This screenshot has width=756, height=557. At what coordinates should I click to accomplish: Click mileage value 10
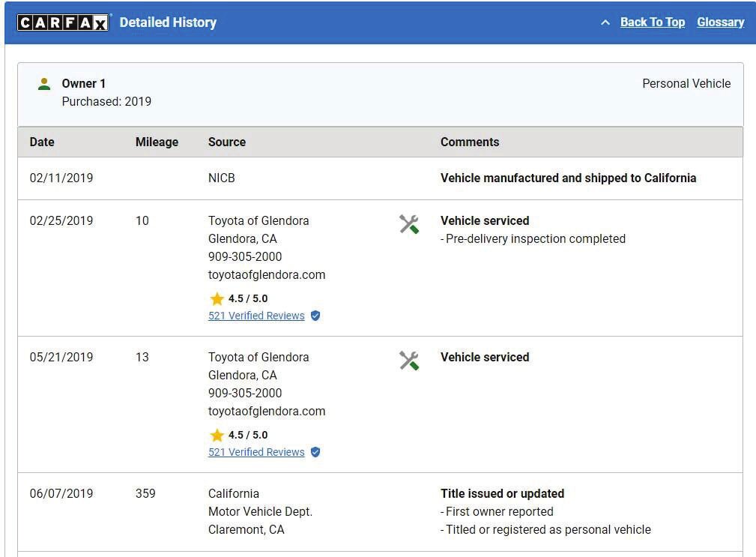(x=142, y=221)
